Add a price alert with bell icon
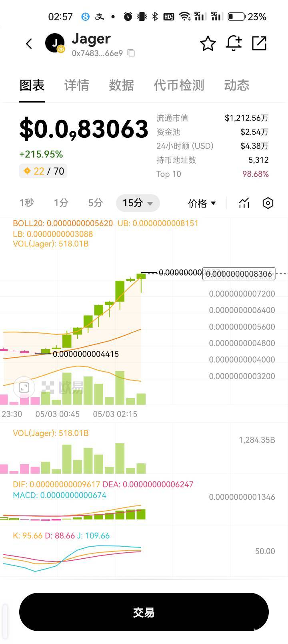The width and height of the screenshot is (288, 644). tap(234, 43)
